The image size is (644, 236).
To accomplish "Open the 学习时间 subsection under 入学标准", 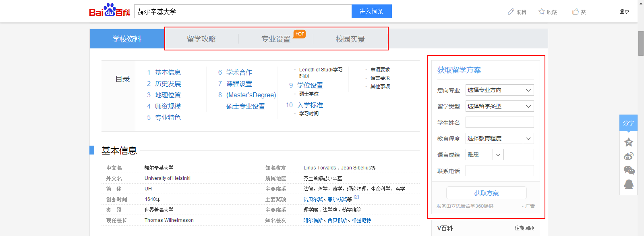I will pos(309,114).
